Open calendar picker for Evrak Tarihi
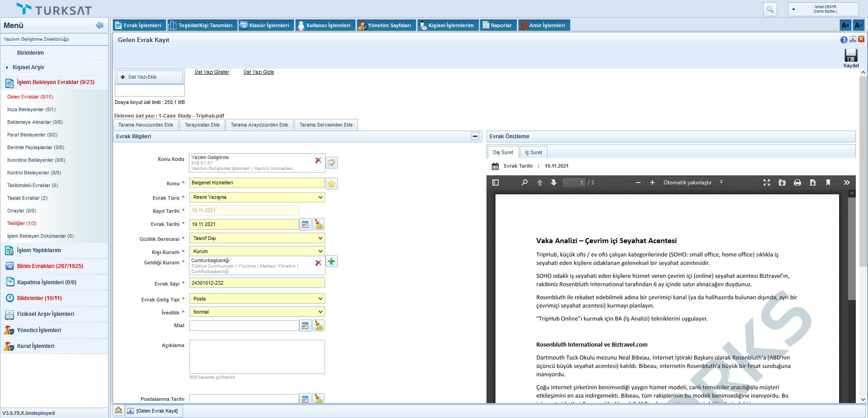Screen dimensions: 868x418 click(305, 224)
